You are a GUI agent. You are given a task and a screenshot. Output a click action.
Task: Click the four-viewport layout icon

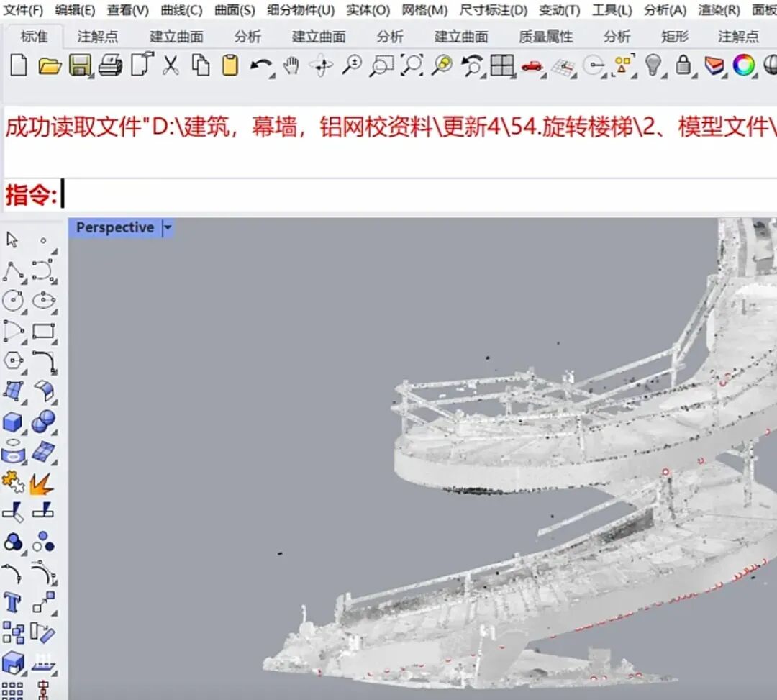[x=501, y=65]
